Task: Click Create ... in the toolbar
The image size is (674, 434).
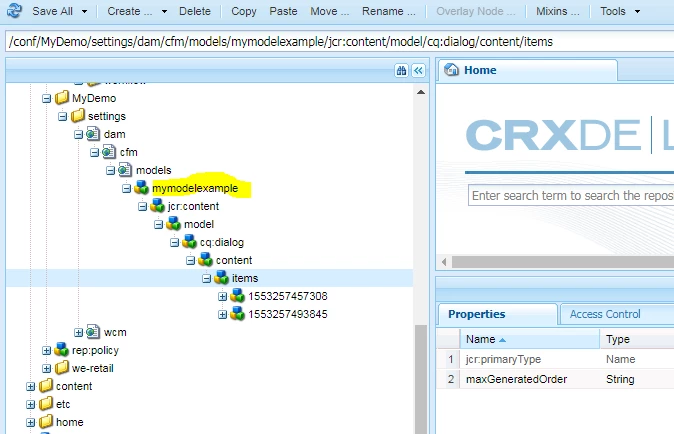Action: click(x=129, y=11)
